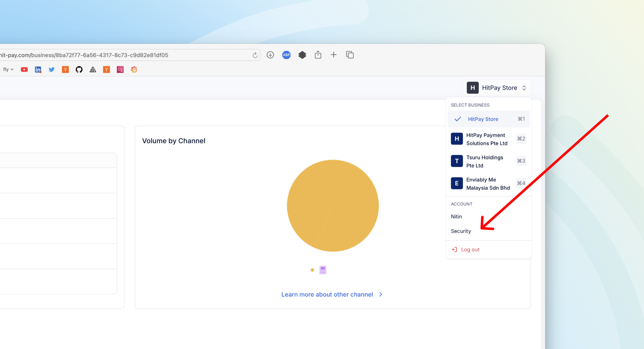Open the LinkedIn bookmark
Viewport: 644px width, 349px height.
(38, 69)
